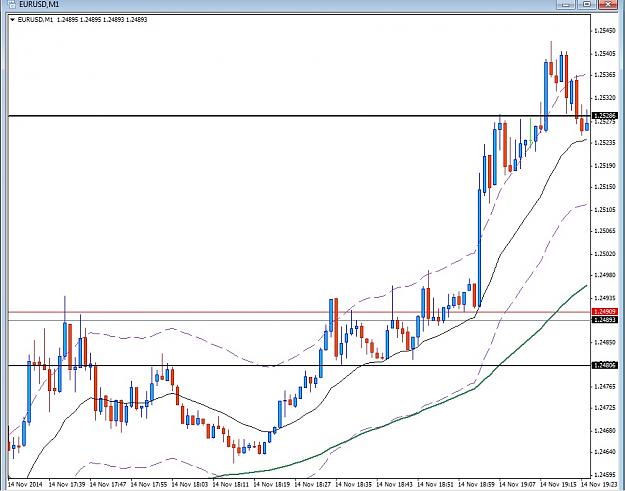This screenshot has height=491, width=625.
Task: Click the EURUSD,M1 chart window icon
Action: pos(12,4)
